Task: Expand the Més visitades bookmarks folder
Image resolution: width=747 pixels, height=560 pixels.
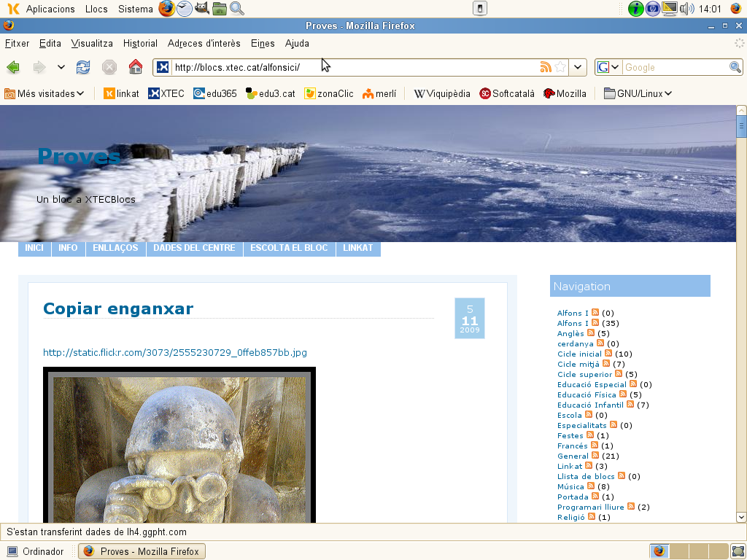Action: pyautogui.click(x=44, y=94)
